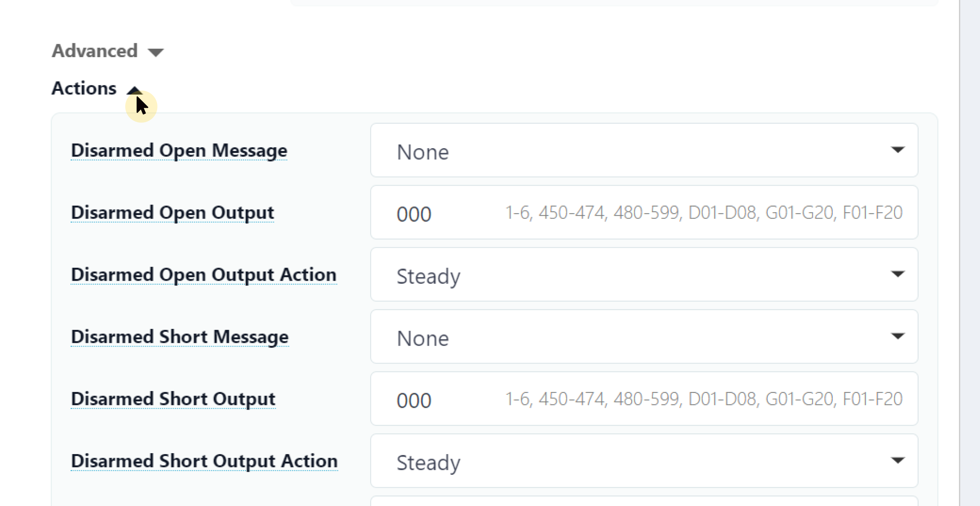Click the Advanced section's down arrow icon
Viewport: 980px width, 506px height.
click(156, 52)
